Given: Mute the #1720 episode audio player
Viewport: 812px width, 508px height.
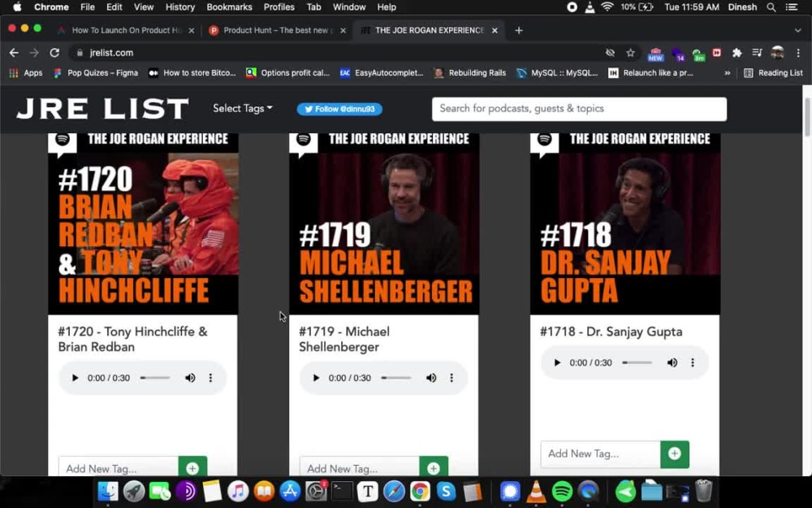Looking at the screenshot, I should tap(190, 378).
